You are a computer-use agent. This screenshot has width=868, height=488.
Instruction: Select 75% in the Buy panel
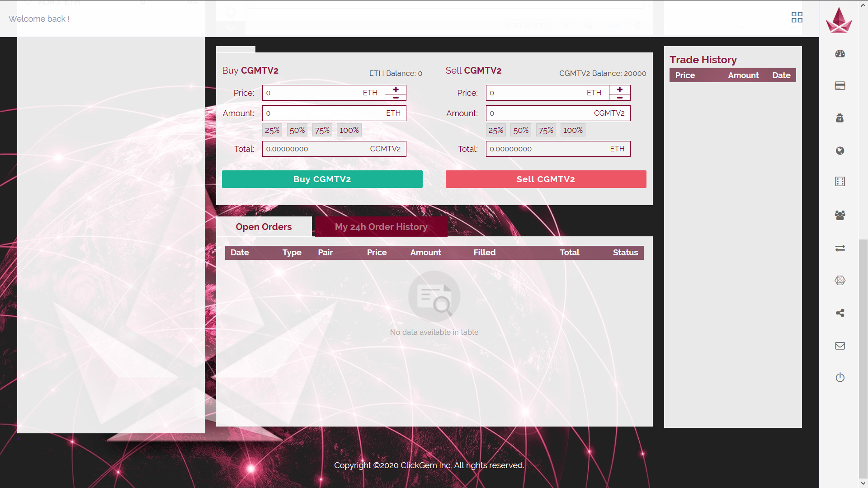[322, 130]
